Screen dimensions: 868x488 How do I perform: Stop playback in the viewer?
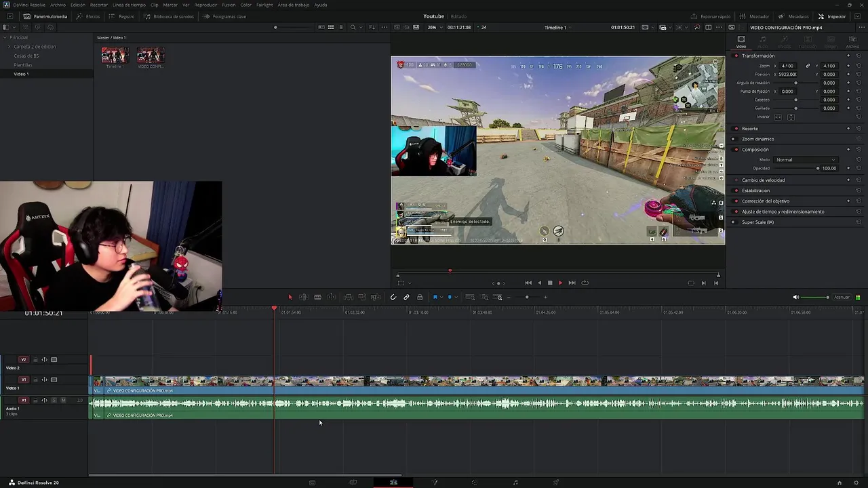point(550,283)
